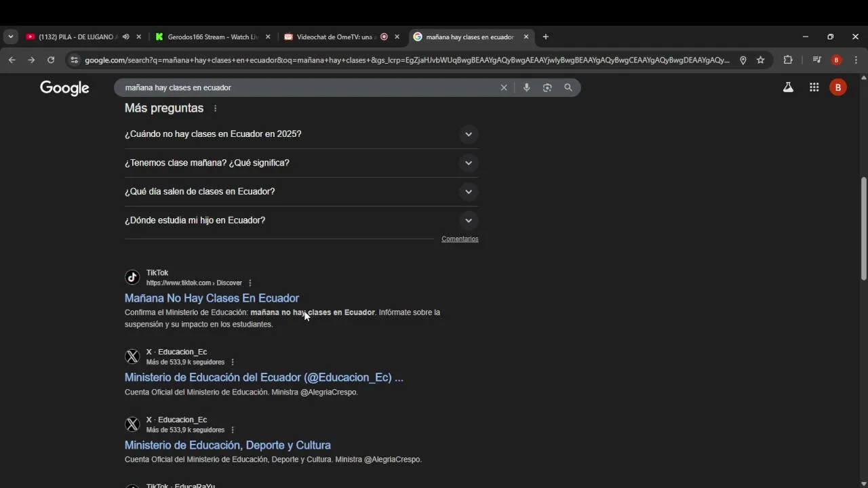Click the X favicon of Deporte y Cultura result

(132, 424)
